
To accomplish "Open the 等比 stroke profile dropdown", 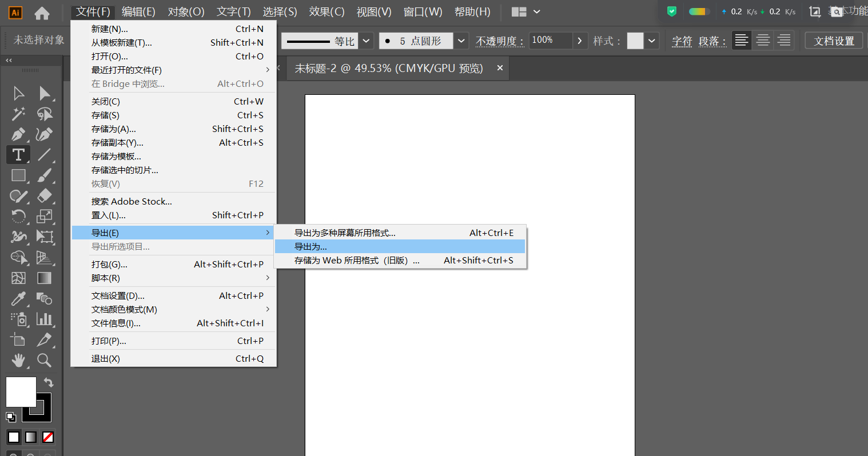I will pos(367,41).
